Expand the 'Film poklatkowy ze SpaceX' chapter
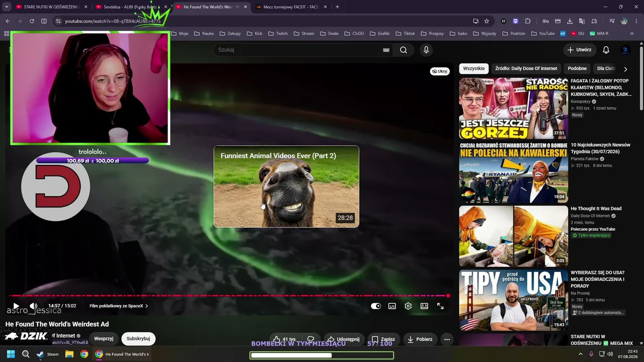Image resolution: width=644 pixels, height=362 pixels. coord(119,306)
